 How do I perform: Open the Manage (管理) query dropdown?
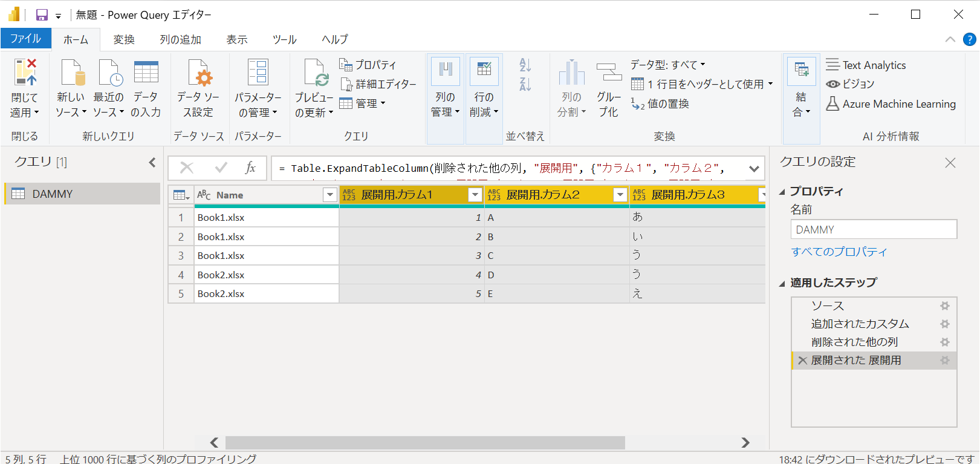(362, 103)
